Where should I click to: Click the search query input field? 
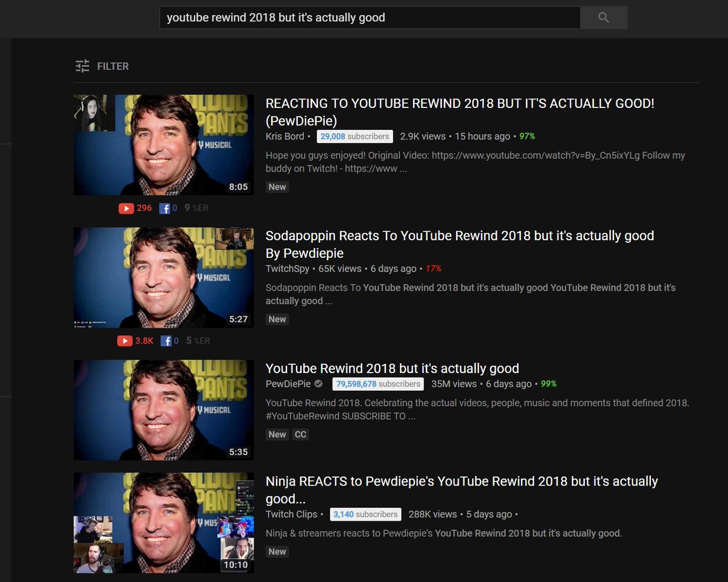point(370,18)
